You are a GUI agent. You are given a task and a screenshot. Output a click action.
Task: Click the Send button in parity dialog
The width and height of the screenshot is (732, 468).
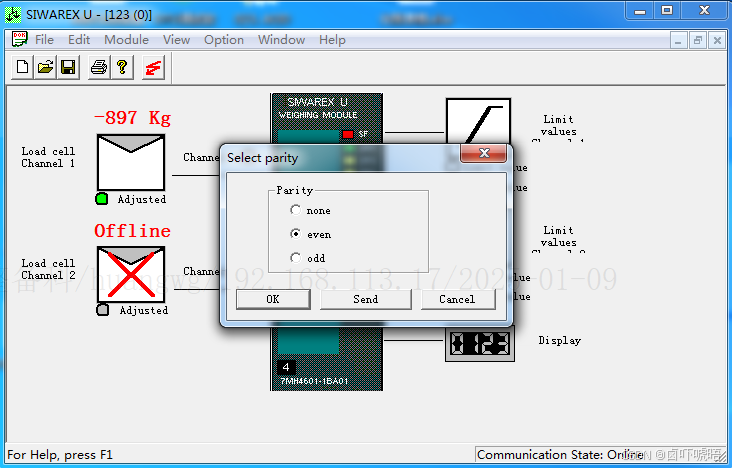coord(366,299)
